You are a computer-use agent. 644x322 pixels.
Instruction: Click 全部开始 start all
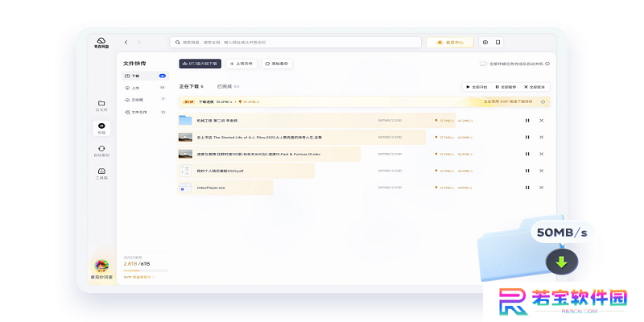pyautogui.click(x=477, y=87)
